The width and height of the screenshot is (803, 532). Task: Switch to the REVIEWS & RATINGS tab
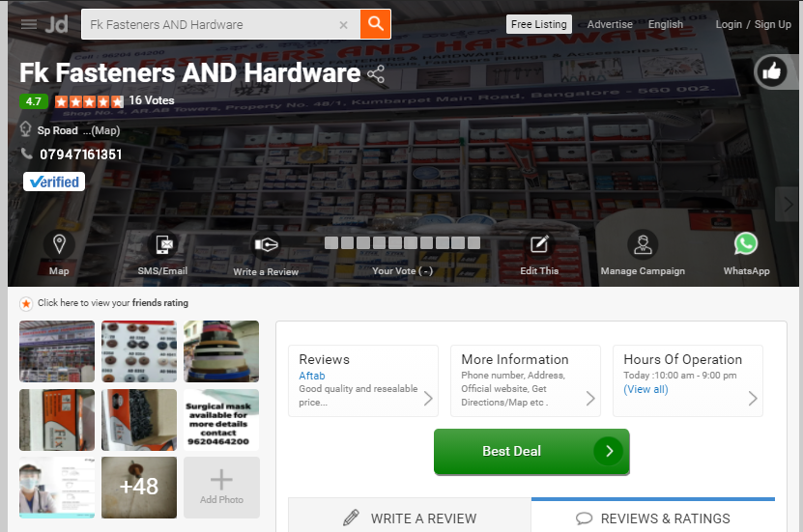[x=653, y=516]
